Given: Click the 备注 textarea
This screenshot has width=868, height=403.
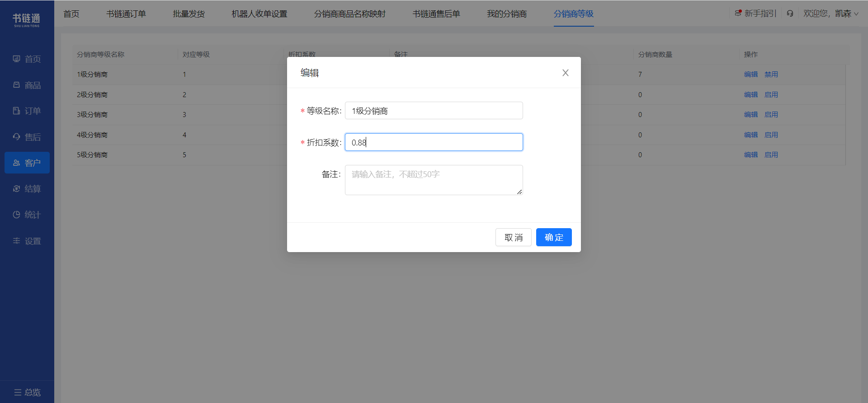Looking at the screenshot, I should point(434,180).
